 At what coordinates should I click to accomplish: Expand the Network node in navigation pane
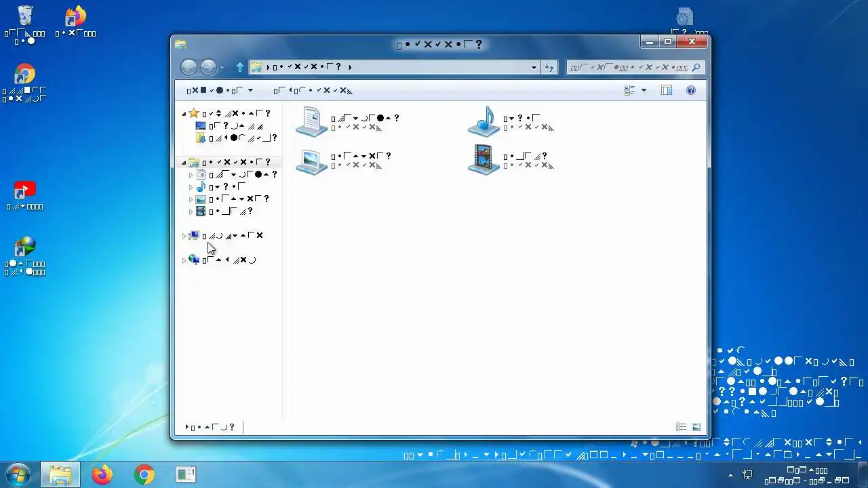point(184,260)
